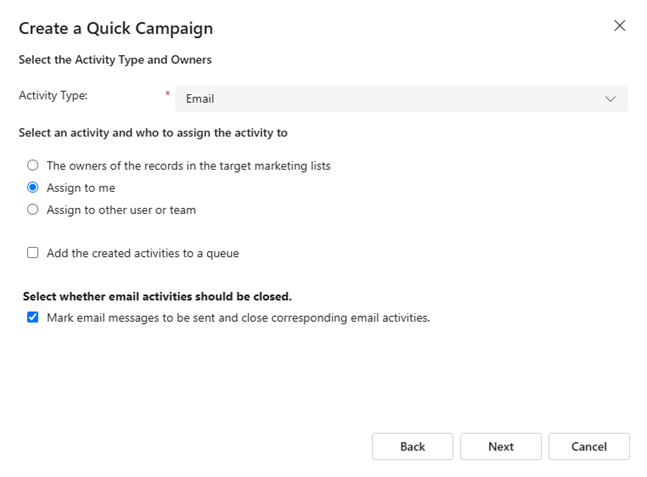The height and width of the screenshot is (477, 647).
Task: Close the Create a Quick Campaign dialog
Action: (x=620, y=26)
